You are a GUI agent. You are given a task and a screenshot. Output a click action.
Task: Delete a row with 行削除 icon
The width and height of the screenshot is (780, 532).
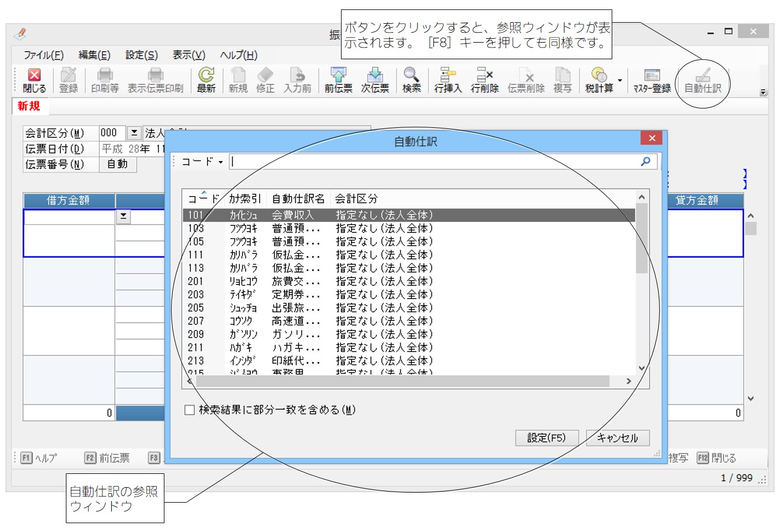[484, 80]
